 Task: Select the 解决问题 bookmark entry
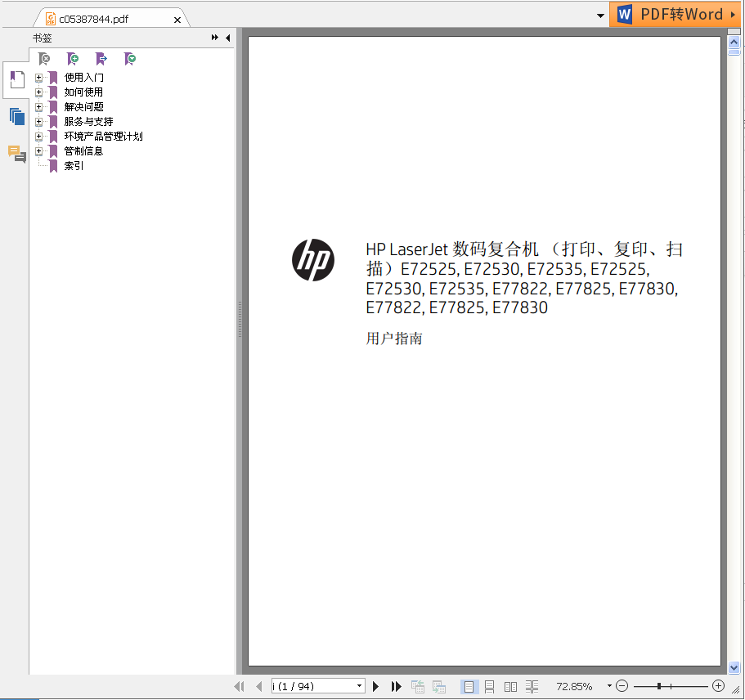click(83, 107)
